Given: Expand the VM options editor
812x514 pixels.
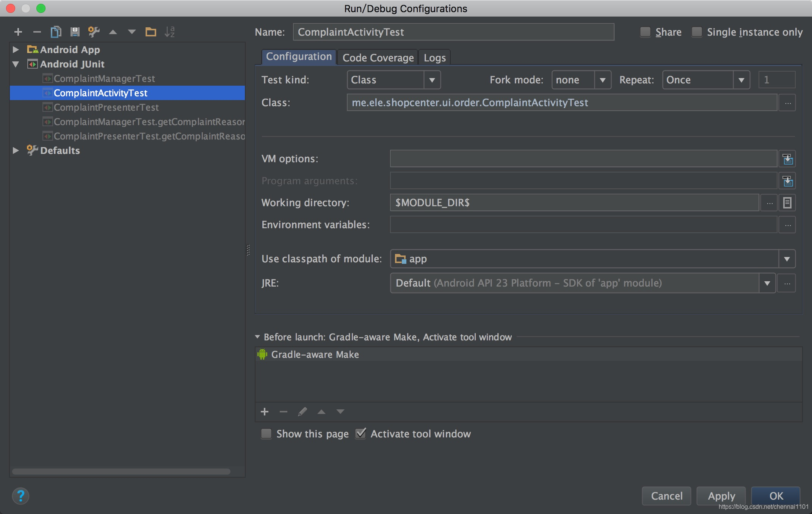Looking at the screenshot, I should (787, 159).
